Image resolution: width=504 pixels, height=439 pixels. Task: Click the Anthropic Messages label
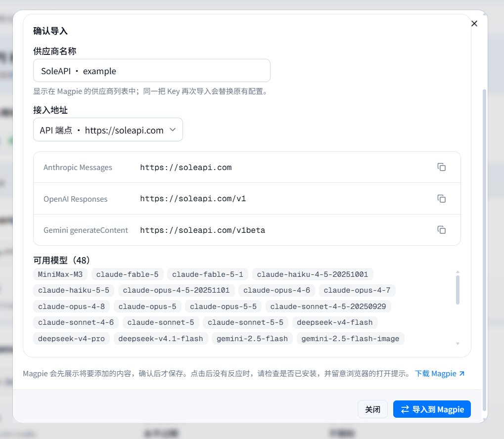pyautogui.click(x=78, y=168)
